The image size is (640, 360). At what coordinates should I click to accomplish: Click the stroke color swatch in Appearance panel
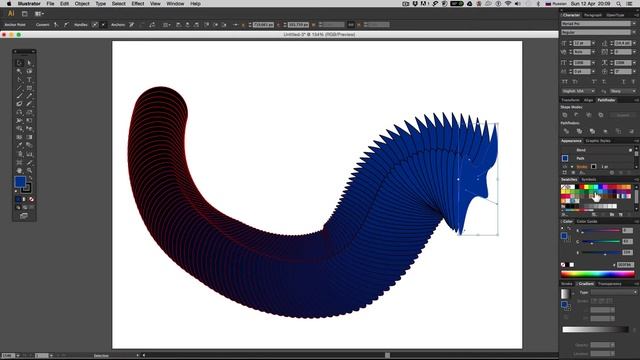click(x=594, y=167)
